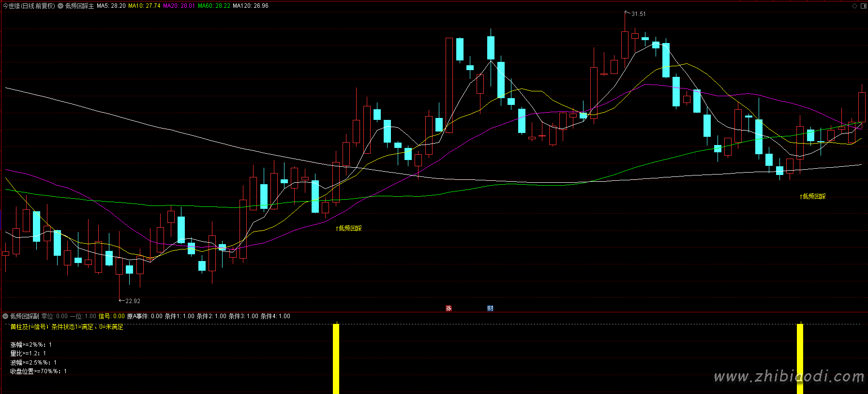
Task: Click the 零位: 0.00 readout
Action: coord(55,316)
